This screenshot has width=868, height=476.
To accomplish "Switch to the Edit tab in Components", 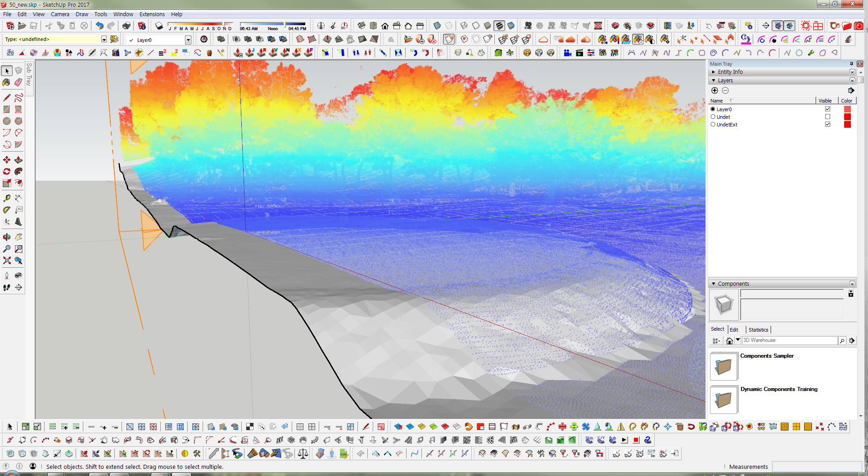I will coord(734,330).
